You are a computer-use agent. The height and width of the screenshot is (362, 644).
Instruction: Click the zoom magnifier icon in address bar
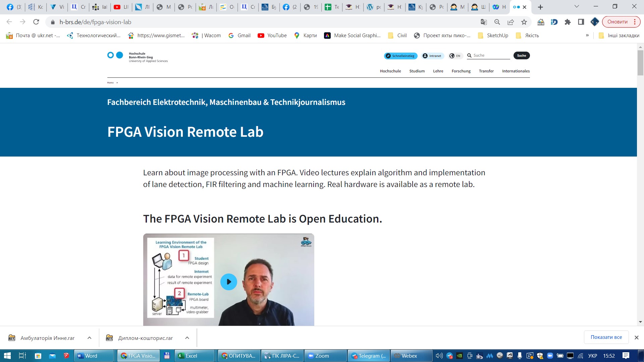(x=497, y=22)
